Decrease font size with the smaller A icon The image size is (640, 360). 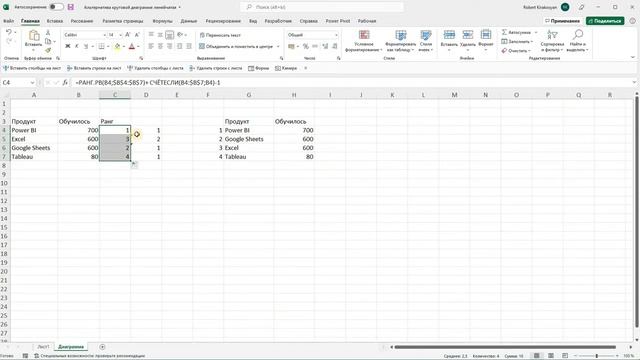click(x=137, y=35)
